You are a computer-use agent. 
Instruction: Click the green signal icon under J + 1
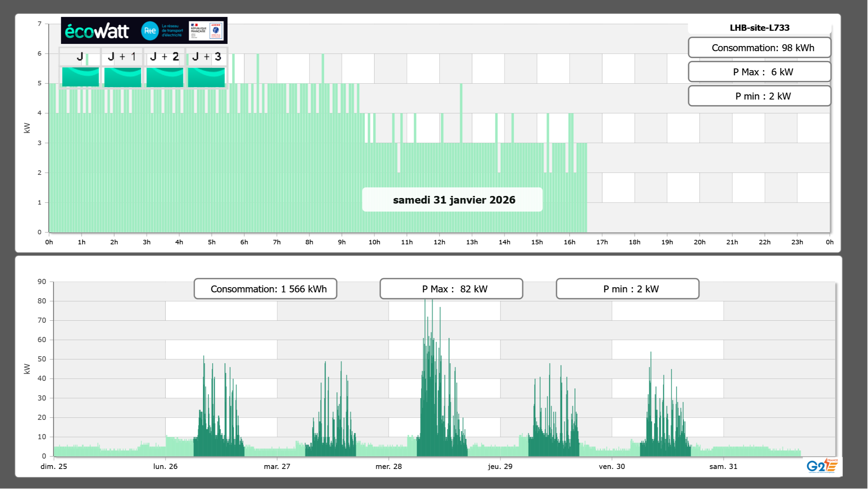coord(122,77)
